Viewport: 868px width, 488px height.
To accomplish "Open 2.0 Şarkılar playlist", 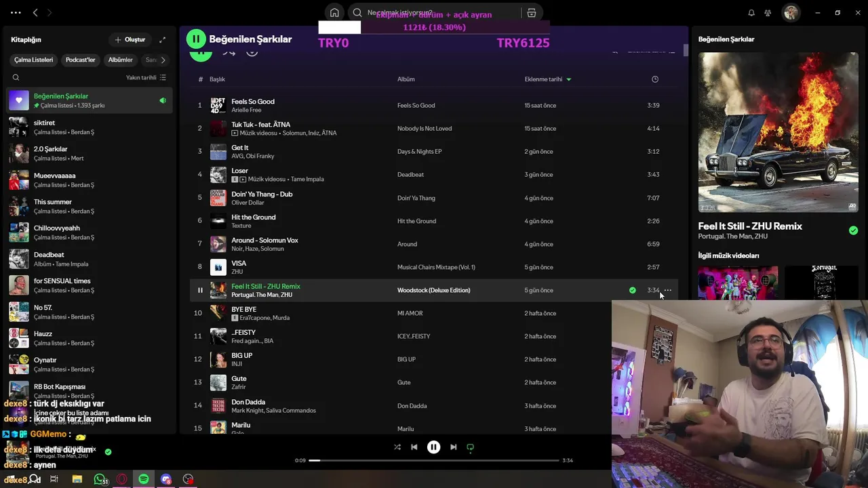I will click(x=88, y=153).
